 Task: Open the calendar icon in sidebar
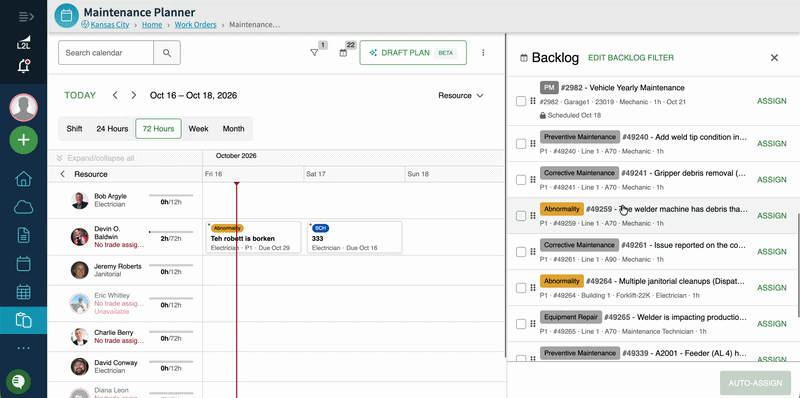tap(23, 264)
